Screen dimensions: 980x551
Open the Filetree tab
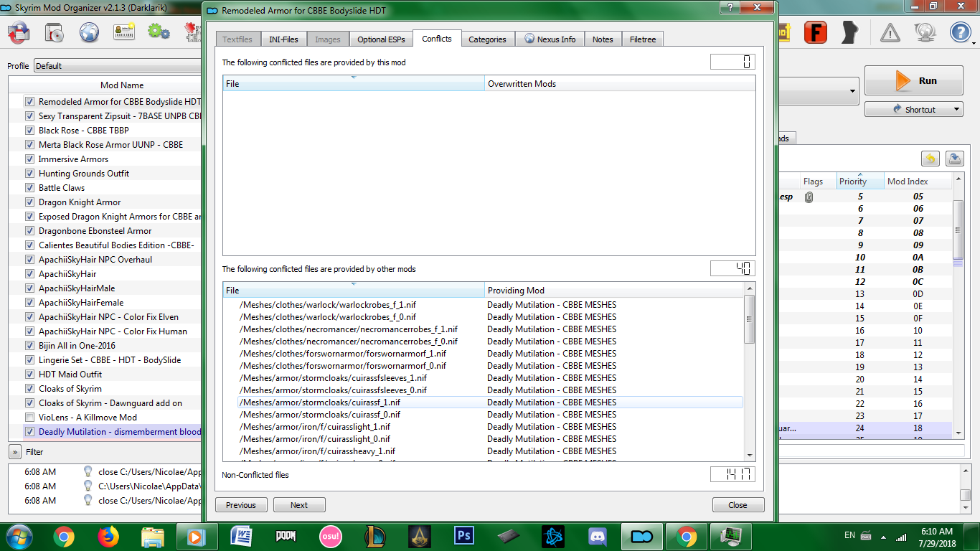click(643, 39)
